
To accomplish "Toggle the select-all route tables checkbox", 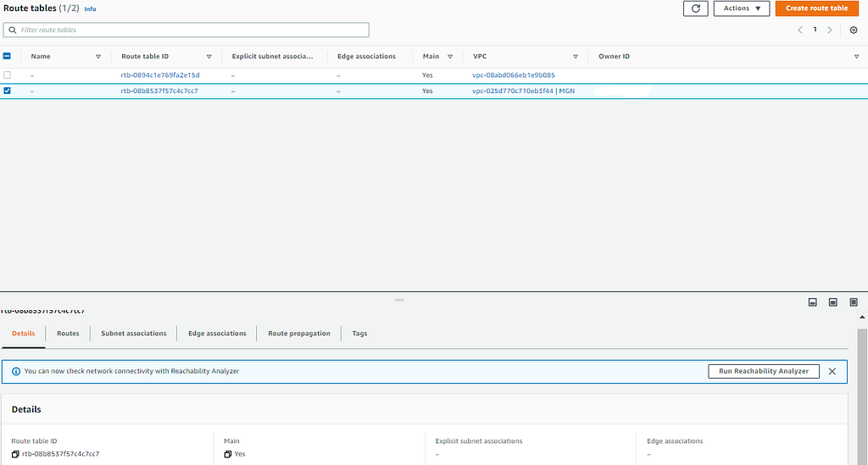I will coord(7,56).
